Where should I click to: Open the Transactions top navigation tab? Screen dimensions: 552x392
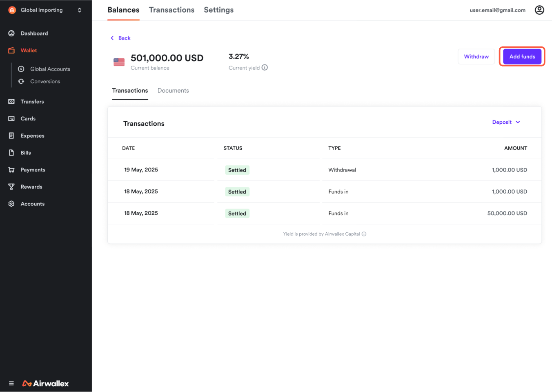(x=171, y=10)
